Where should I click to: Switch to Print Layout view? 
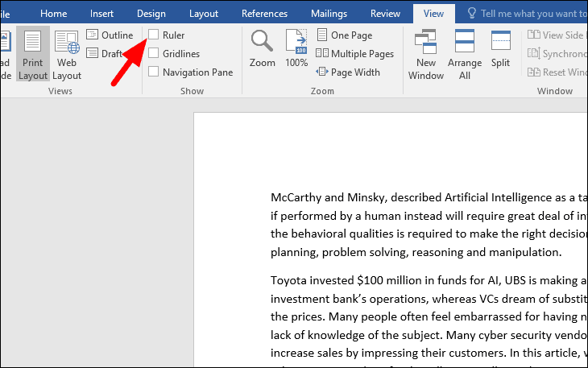pos(33,55)
